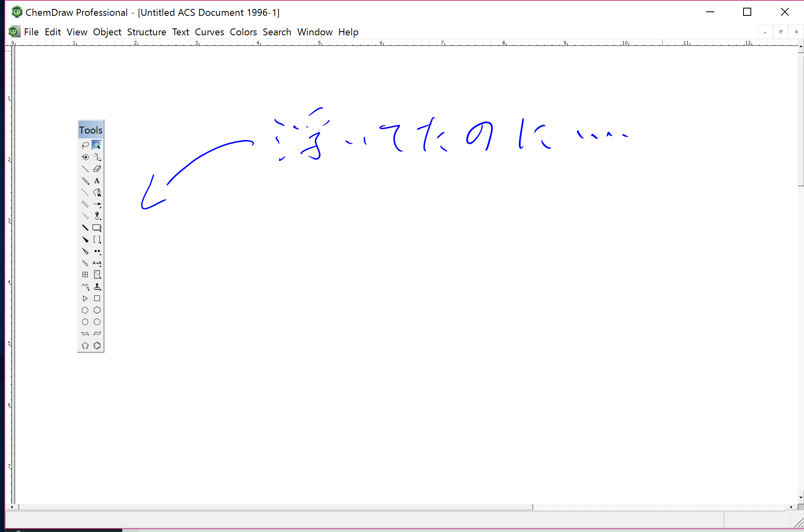The image size is (804, 532).
Task: Select the Marquee selection tool
Action: pos(97,145)
